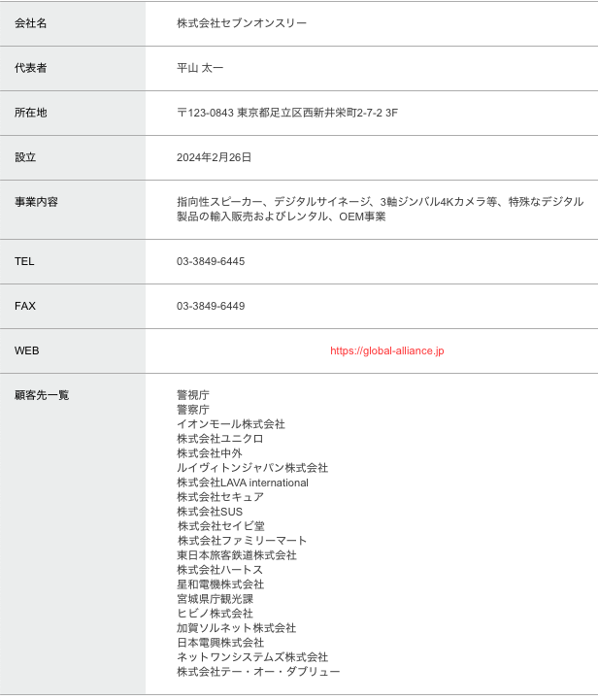Screen dimensions: 598x700
Task: Select client ヒビノ株式会社
Action: coord(216,614)
